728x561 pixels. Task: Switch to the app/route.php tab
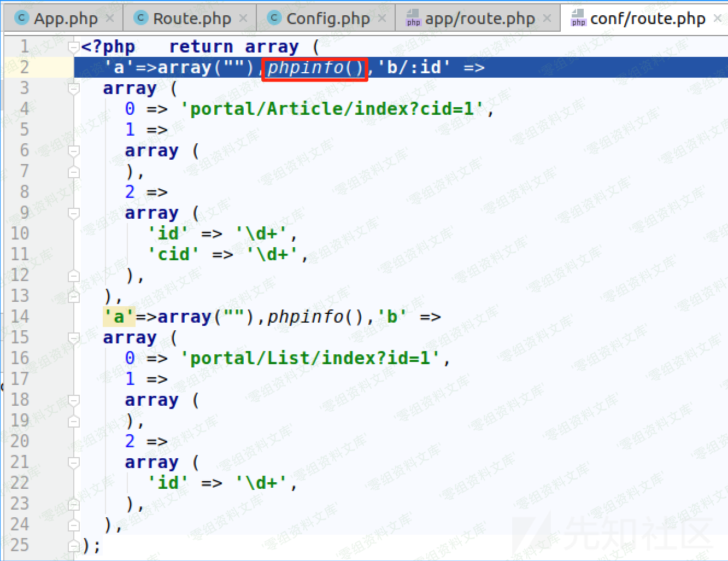coord(479,18)
